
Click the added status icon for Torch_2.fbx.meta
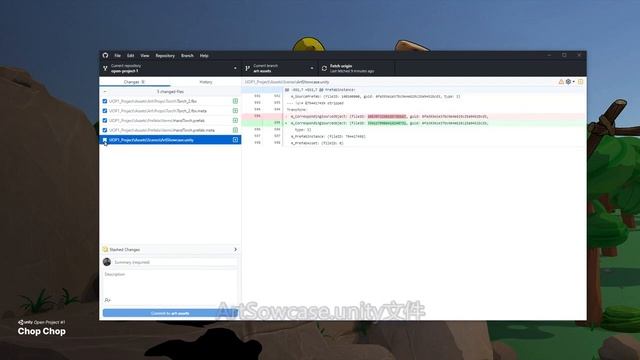coord(236,111)
